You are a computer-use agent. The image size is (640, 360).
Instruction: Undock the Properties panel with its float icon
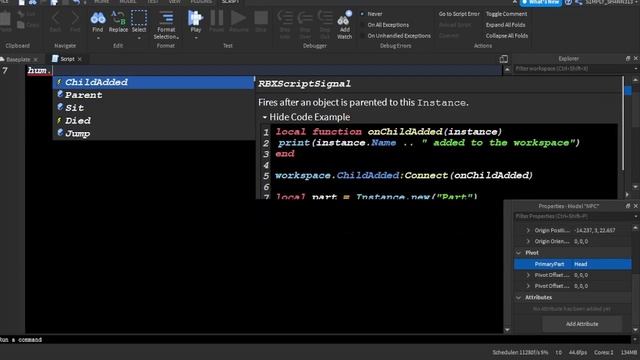[628, 206]
